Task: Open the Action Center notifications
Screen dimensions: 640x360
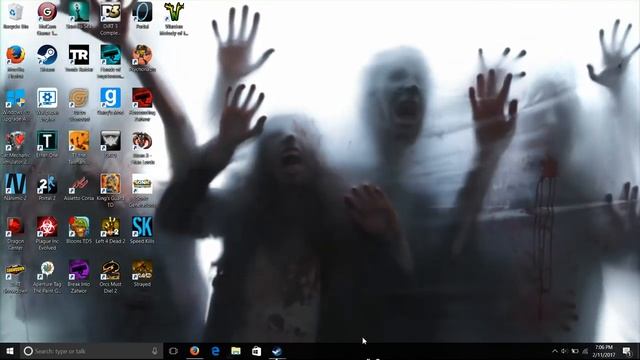Action: (x=627, y=351)
